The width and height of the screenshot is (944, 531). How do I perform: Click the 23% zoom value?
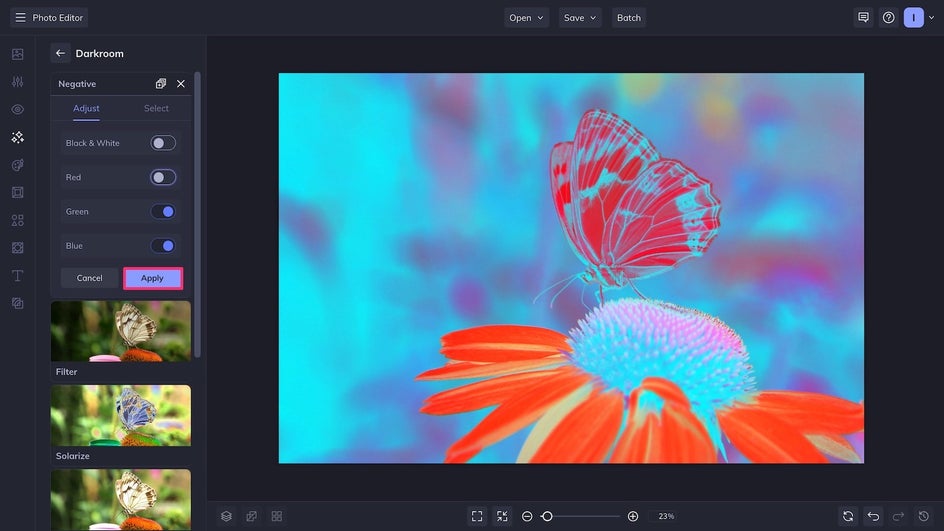tap(666, 516)
